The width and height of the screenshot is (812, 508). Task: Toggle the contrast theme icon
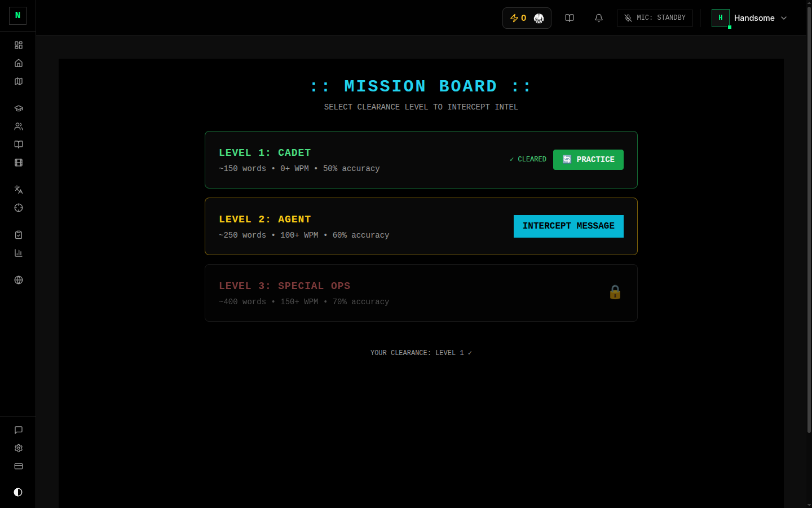18,492
